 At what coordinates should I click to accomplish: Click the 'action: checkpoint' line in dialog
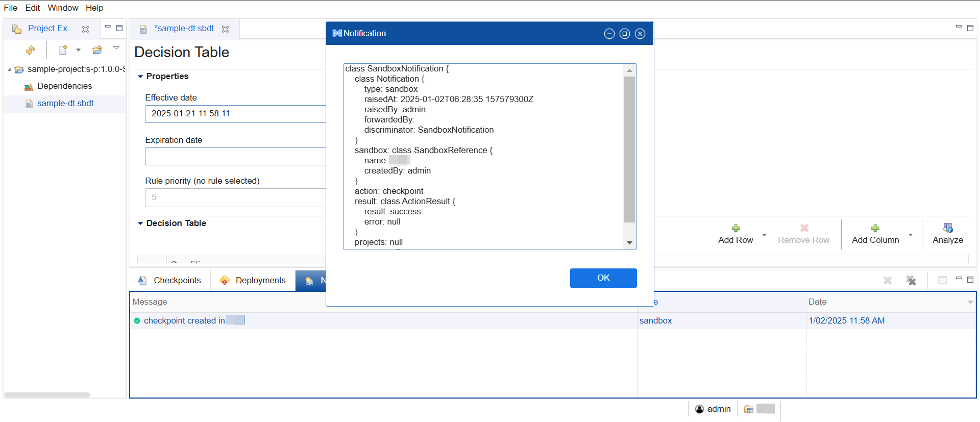[x=389, y=191]
